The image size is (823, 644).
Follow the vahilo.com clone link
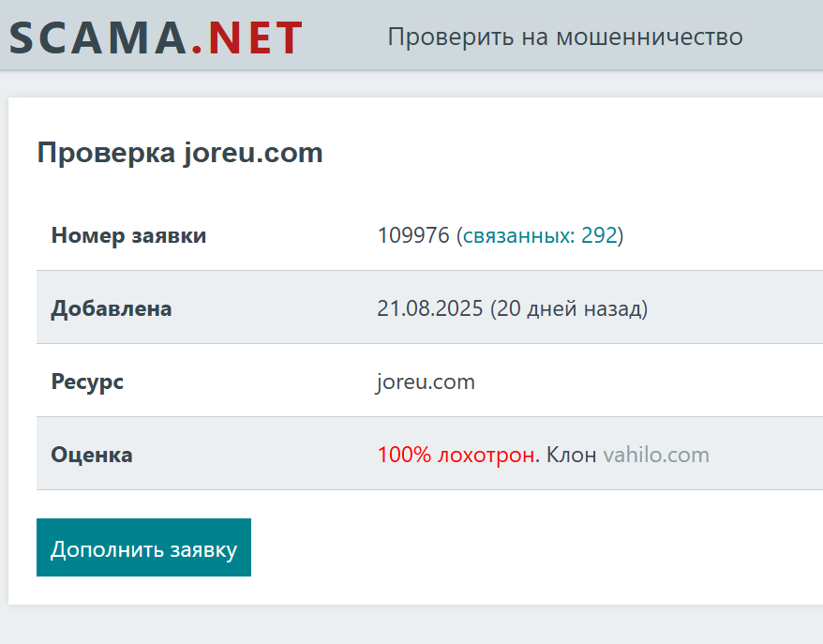tap(656, 455)
